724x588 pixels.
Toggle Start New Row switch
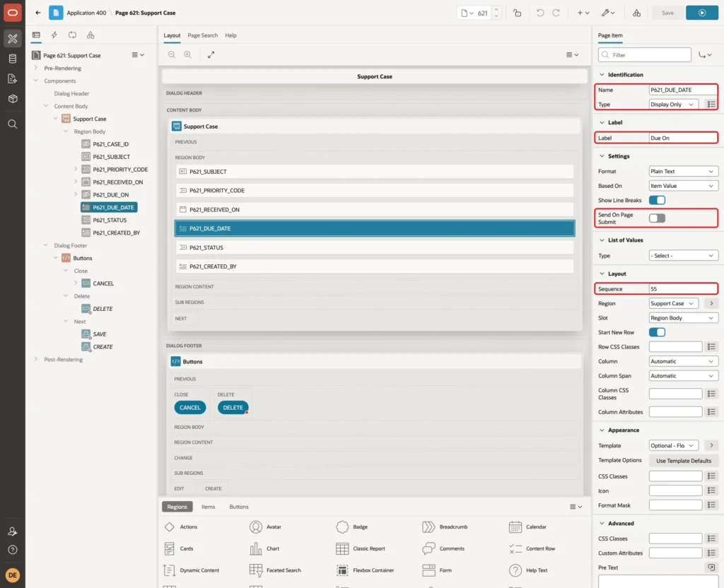[x=657, y=332]
